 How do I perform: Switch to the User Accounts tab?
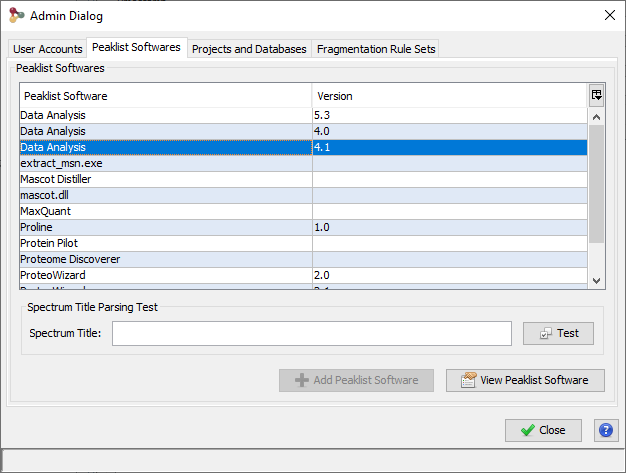pos(48,49)
